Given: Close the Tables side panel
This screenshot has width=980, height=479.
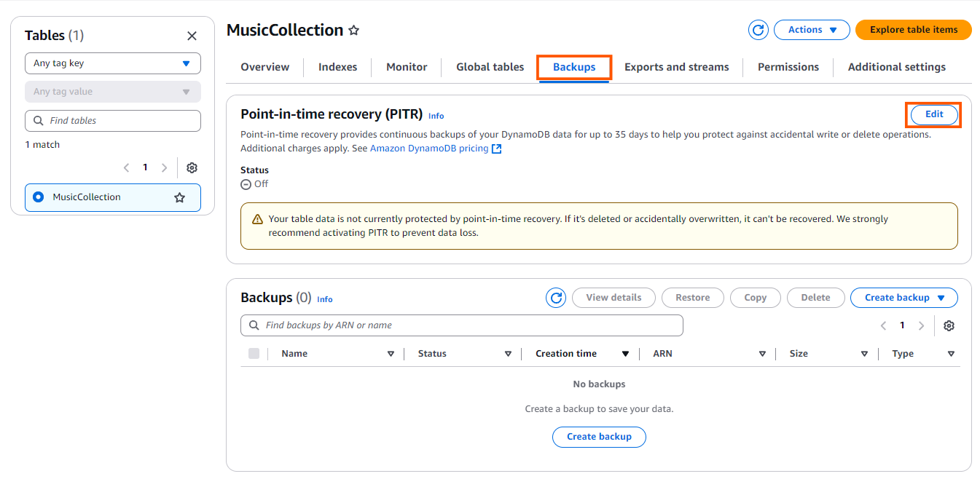Looking at the screenshot, I should point(192,36).
